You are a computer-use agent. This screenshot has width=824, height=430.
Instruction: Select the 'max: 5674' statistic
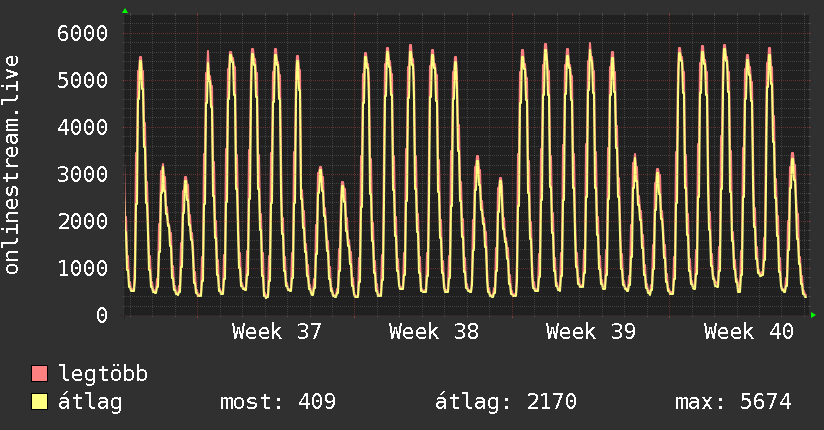[733, 402]
